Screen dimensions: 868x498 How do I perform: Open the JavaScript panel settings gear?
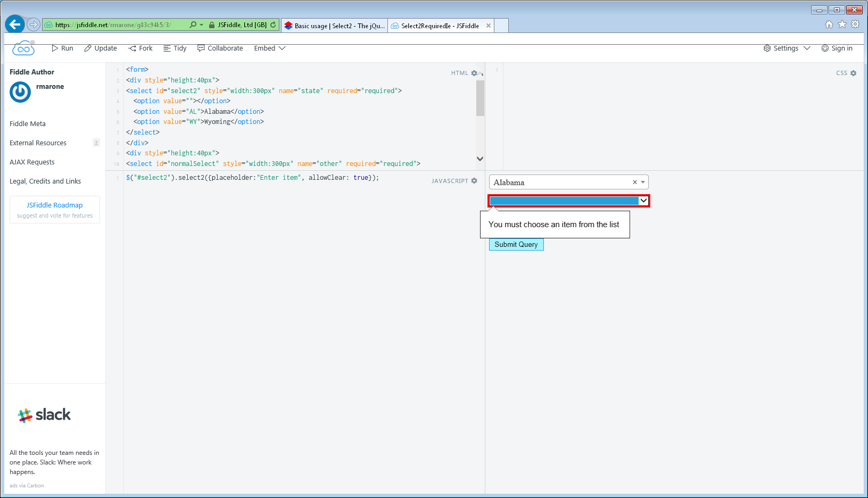pyautogui.click(x=474, y=181)
